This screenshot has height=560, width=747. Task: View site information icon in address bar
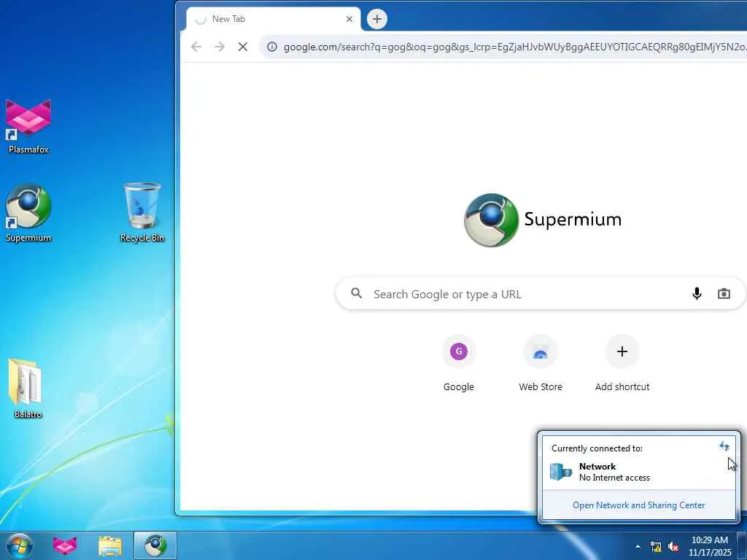point(272,47)
